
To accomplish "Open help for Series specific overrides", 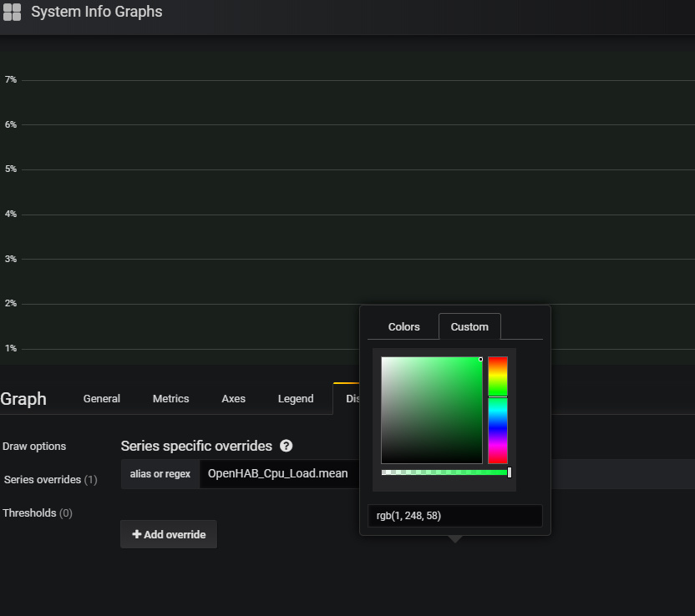I will point(286,446).
